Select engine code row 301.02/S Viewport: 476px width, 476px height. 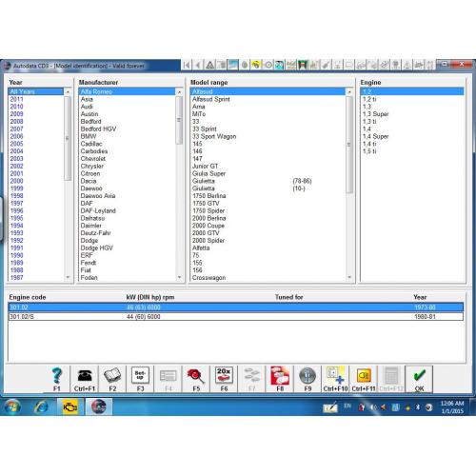236,316
